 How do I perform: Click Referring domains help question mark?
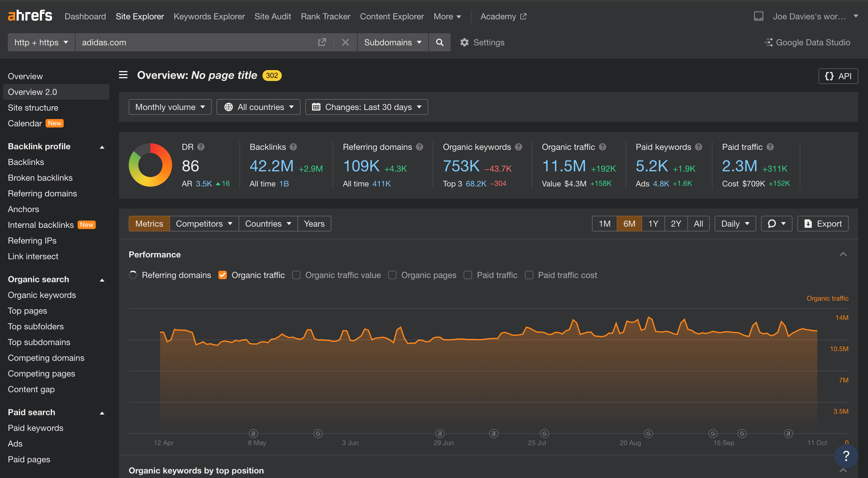tap(419, 147)
